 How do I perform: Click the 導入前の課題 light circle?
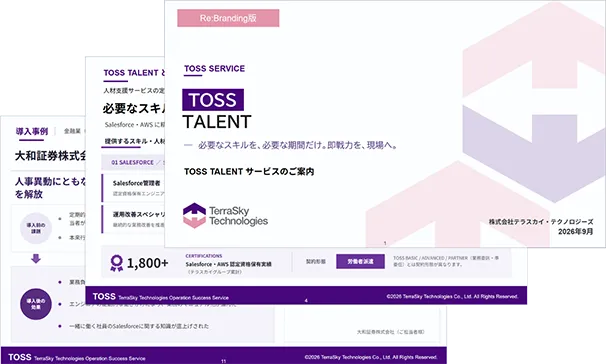(x=36, y=228)
